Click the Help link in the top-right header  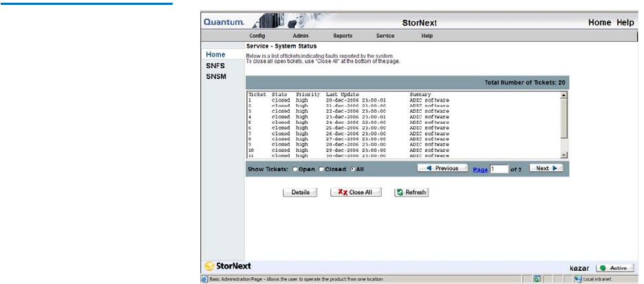tap(625, 23)
